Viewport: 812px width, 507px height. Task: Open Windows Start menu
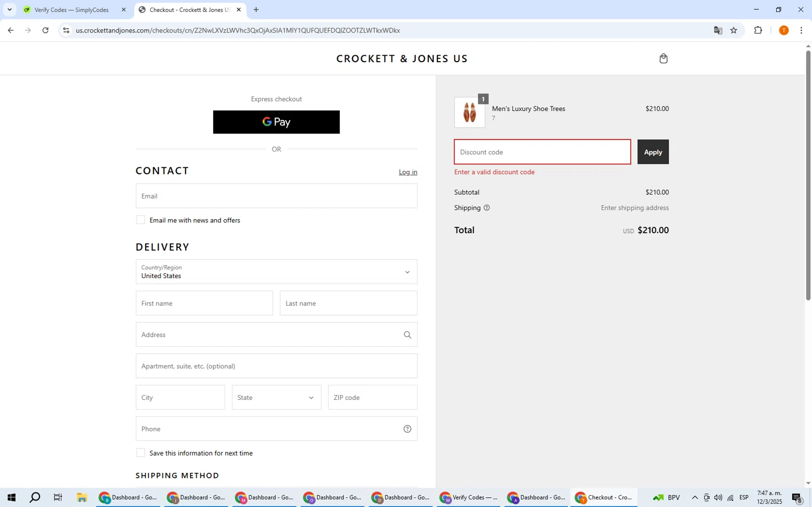pyautogui.click(x=11, y=497)
